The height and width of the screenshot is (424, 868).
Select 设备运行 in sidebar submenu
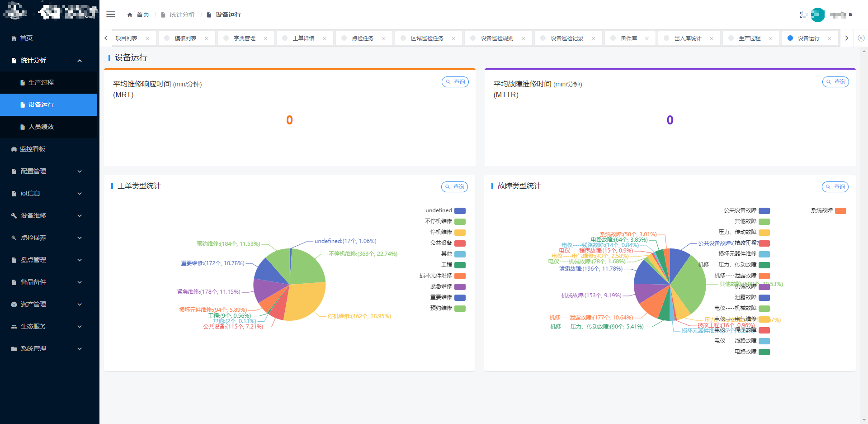49,105
